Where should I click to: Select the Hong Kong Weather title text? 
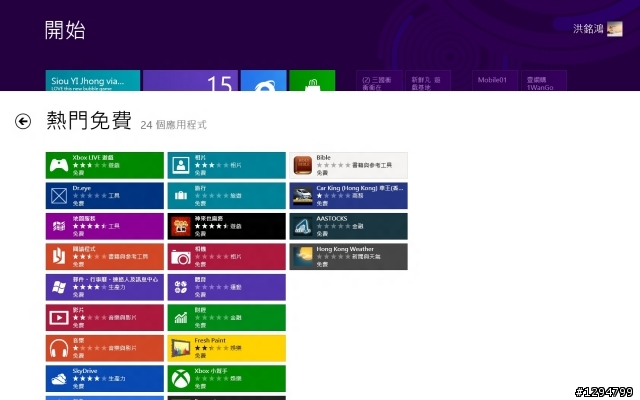click(345, 249)
